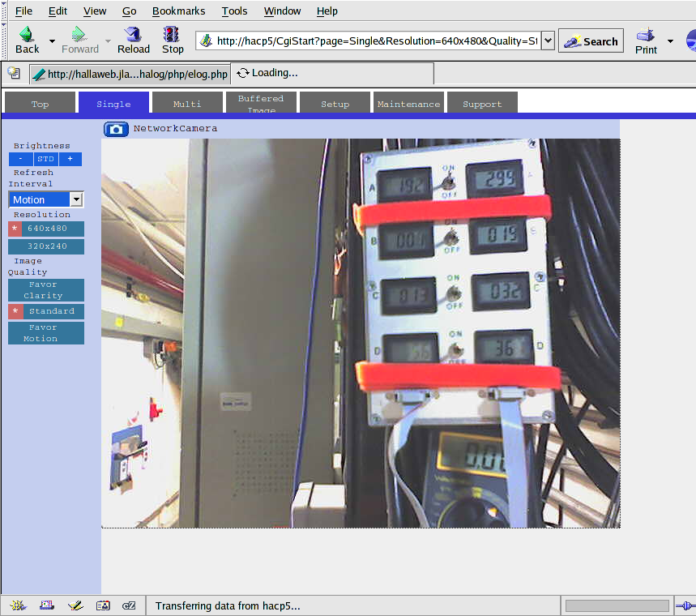696x616 pixels.
Task: Open the Bookmarks menu
Action: 178,11
